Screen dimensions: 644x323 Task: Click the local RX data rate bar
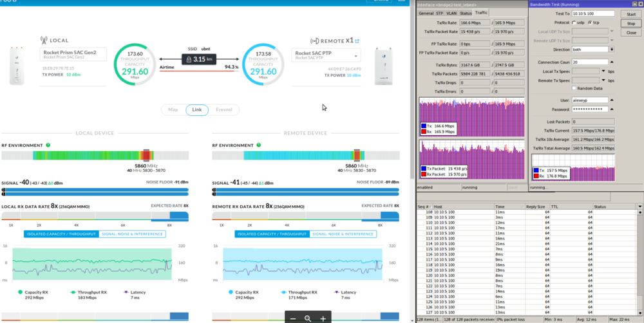[95, 216]
